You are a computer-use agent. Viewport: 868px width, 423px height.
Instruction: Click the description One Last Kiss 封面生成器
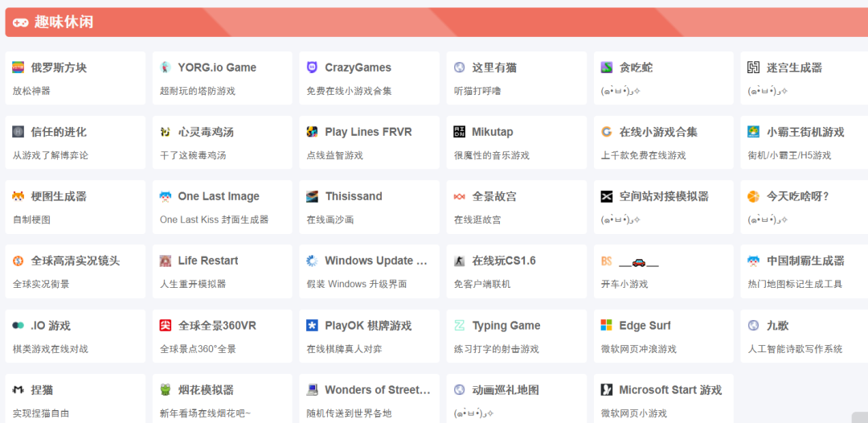(215, 220)
